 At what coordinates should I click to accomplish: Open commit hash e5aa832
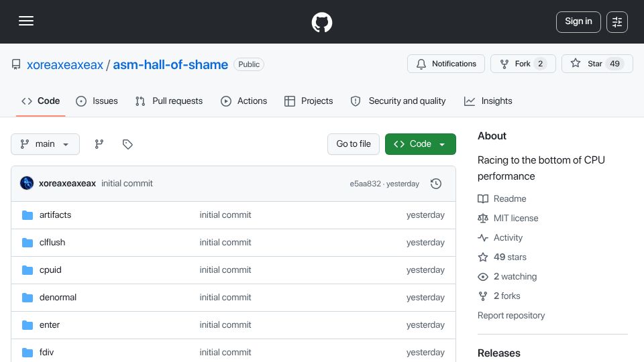click(x=366, y=184)
